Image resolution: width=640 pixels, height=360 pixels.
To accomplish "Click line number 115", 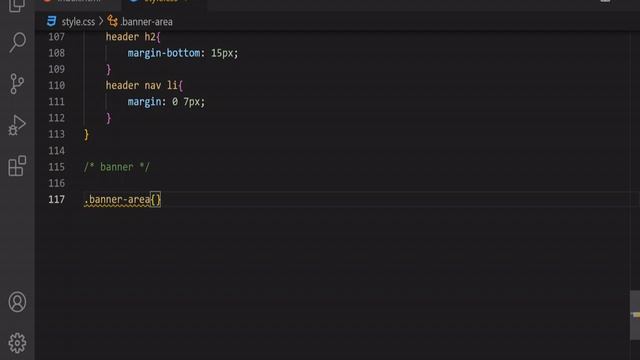I will click(x=56, y=167).
